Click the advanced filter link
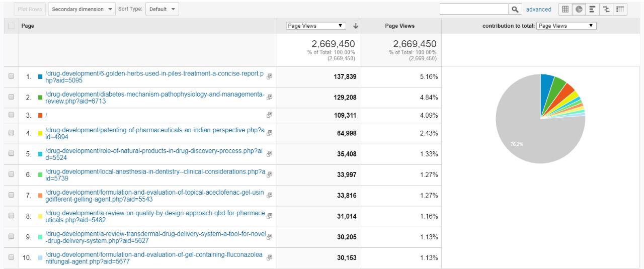 click(x=538, y=9)
